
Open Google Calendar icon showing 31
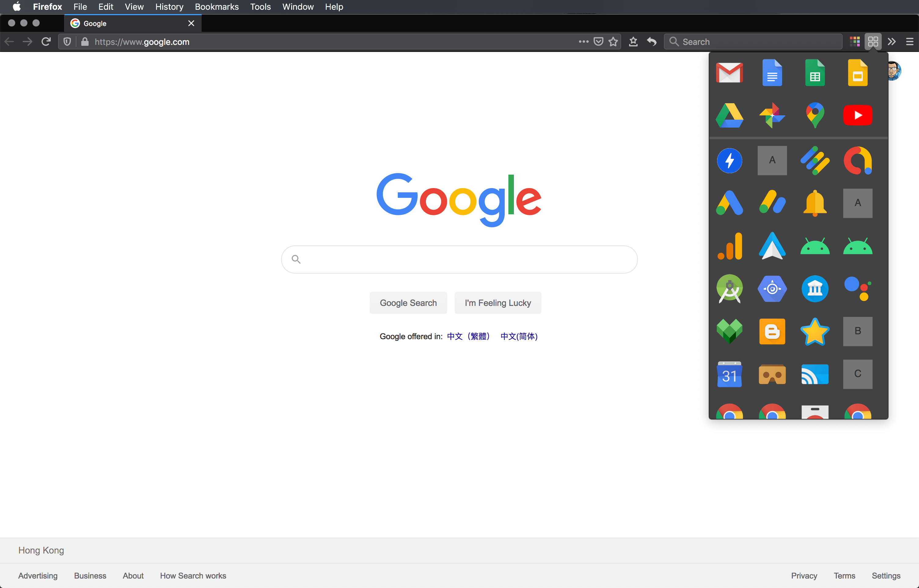pos(729,374)
